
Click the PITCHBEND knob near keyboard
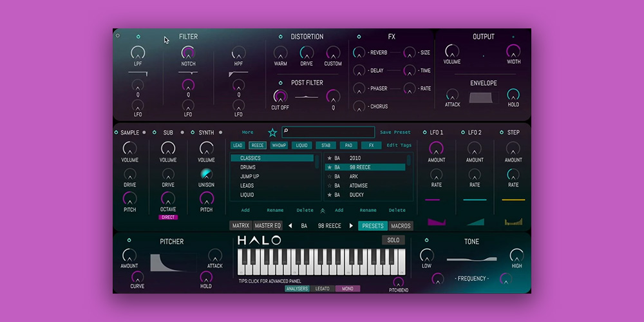(x=398, y=282)
